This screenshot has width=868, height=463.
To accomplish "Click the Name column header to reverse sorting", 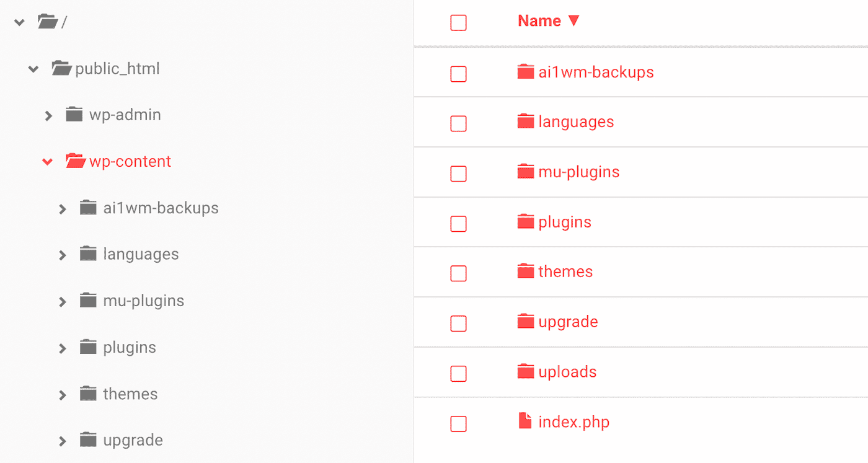I will tap(538, 20).
